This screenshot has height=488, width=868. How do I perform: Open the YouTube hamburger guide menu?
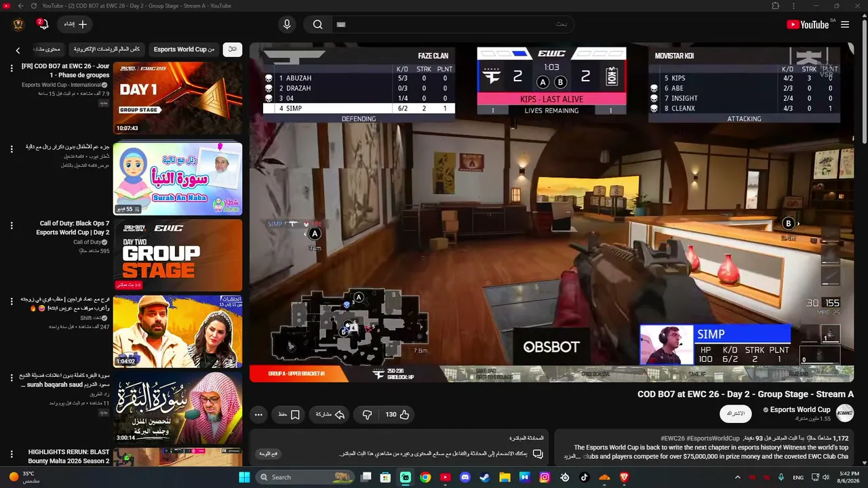[x=845, y=24]
